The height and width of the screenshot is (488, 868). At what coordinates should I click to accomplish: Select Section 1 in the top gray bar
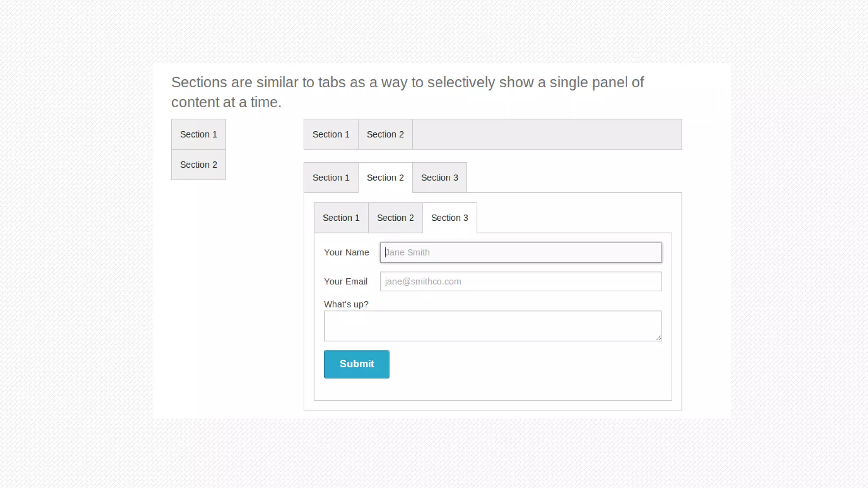[x=331, y=134]
